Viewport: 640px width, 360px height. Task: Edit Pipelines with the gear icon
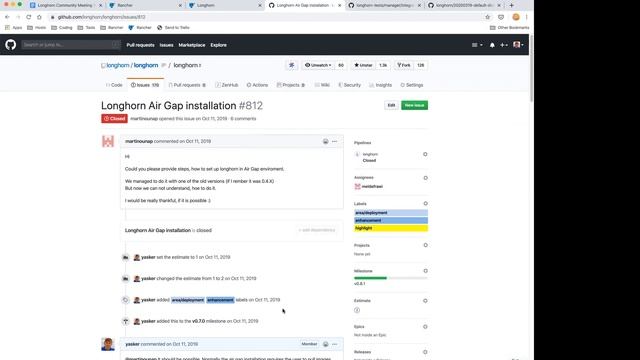[x=425, y=154]
